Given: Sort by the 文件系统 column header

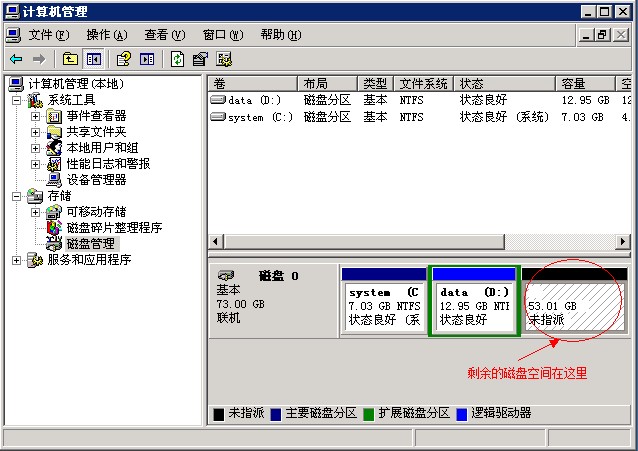Looking at the screenshot, I should (423, 84).
